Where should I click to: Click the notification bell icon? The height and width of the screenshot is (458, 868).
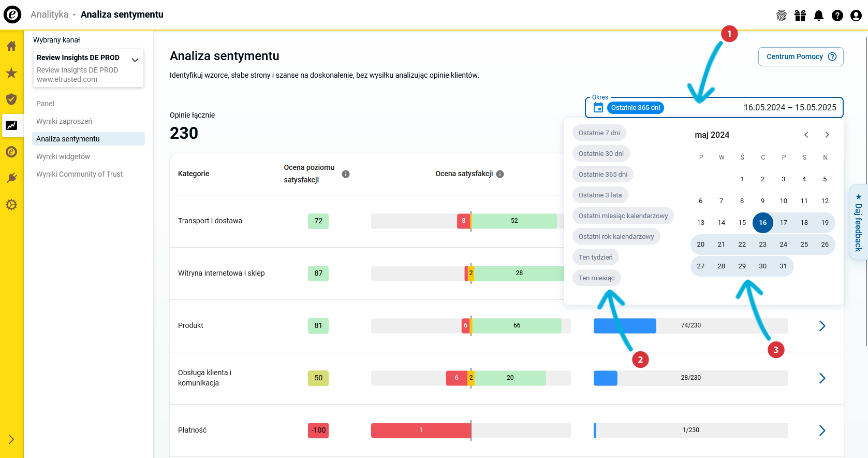pos(819,16)
